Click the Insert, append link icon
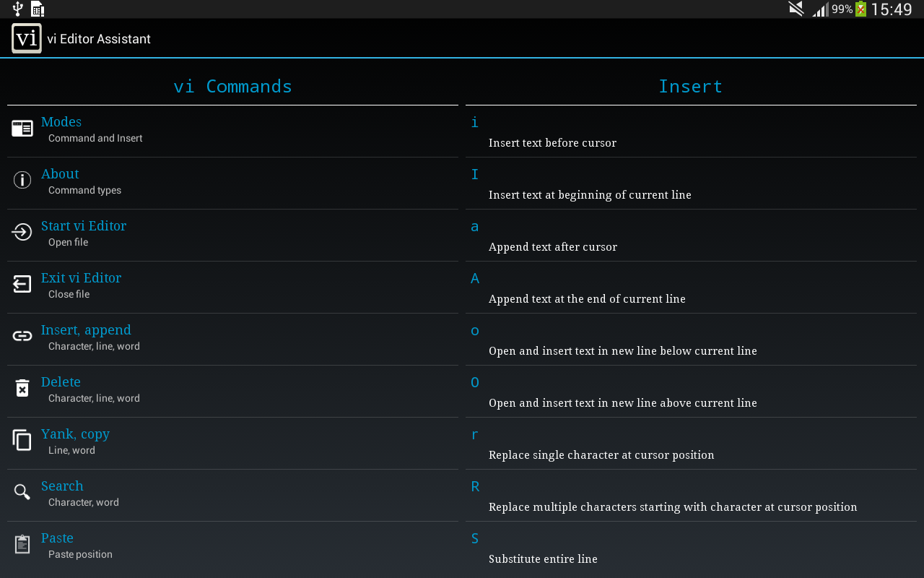 tap(22, 336)
